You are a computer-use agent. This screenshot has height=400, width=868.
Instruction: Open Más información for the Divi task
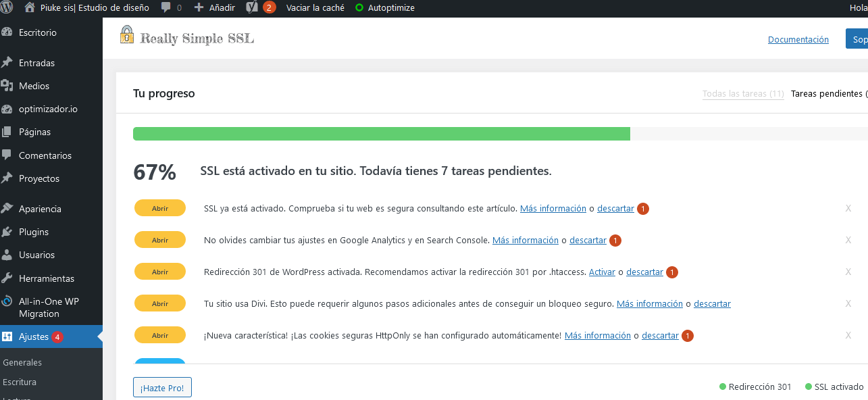(x=650, y=303)
